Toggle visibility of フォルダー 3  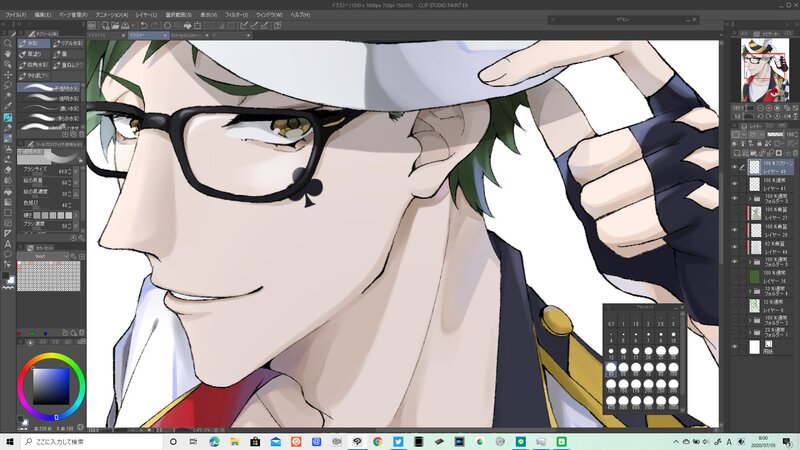pyautogui.click(x=735, y=198)
